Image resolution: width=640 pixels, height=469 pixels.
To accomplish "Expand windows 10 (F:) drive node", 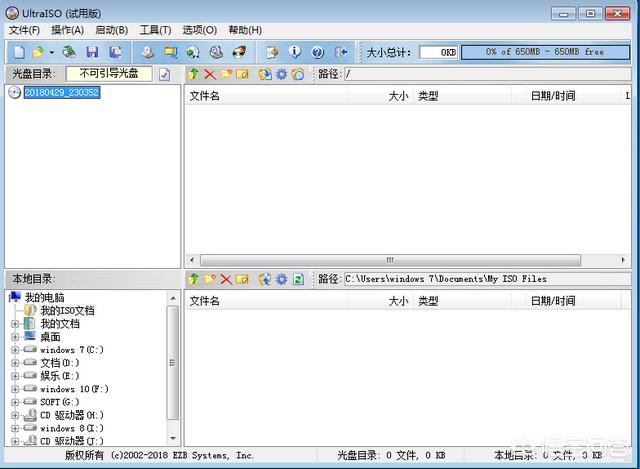I will [x=15, y=389].
